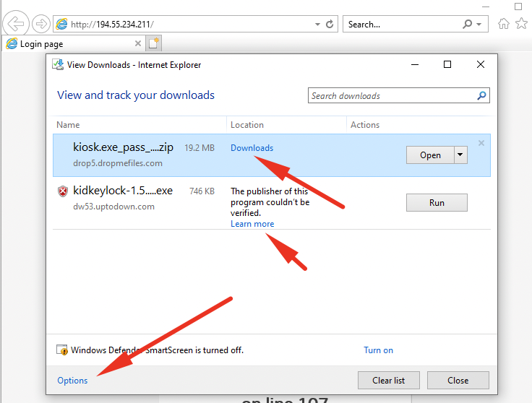Open a new tab with the blank tab button

point(154,43)
